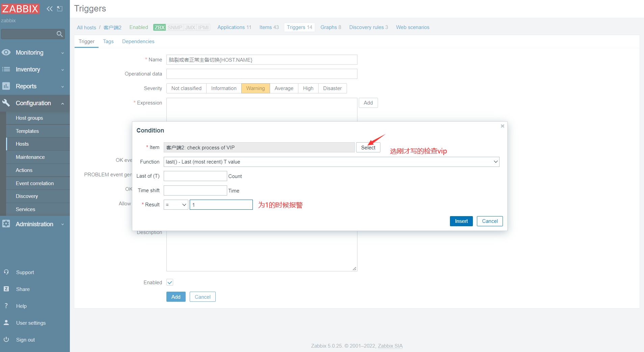Viewport: 644px width, 352px height.
Task: Close the Condition dialog with X
Action: [503, 126]
